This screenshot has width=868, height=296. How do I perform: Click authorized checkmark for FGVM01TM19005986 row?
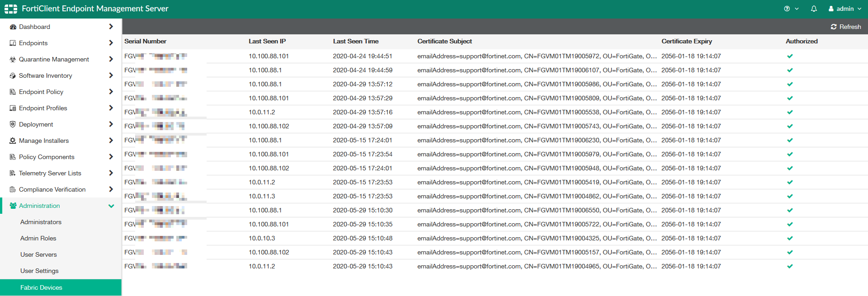(x=790, y=84)
